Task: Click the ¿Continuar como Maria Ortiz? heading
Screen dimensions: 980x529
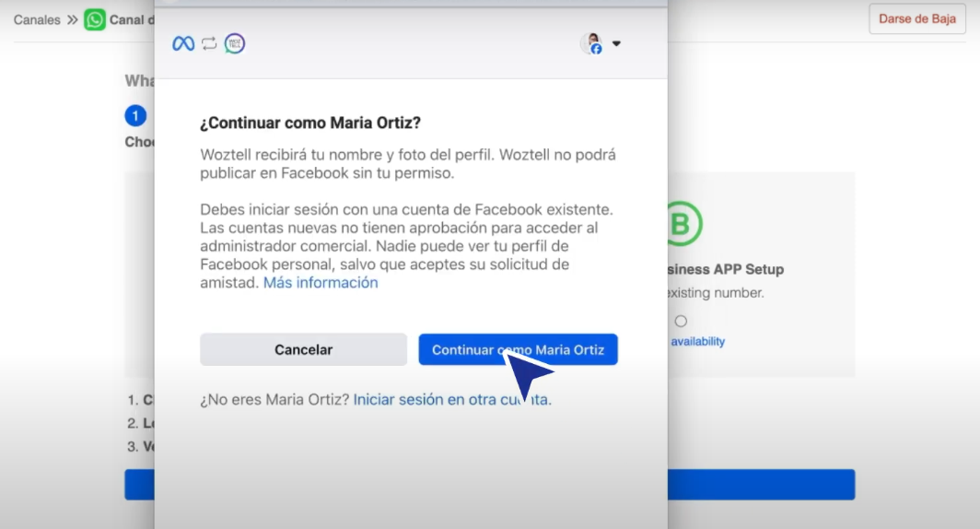Action: (310, 123)
